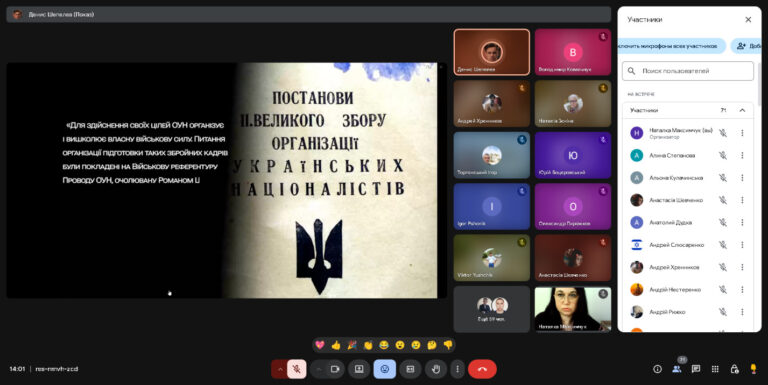Open host controls lock icon
This screenshot has height=385, width=768.
pyautogui.click(x=734, y=369)
